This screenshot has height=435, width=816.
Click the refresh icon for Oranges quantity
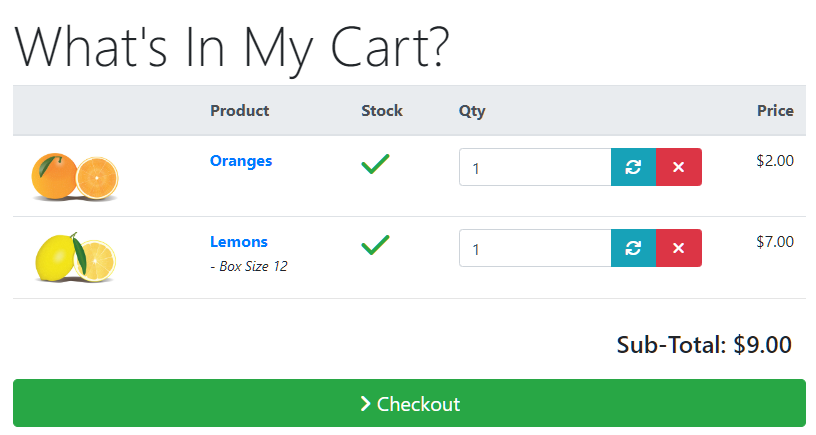pyautogui.click(x=633, y=167)
